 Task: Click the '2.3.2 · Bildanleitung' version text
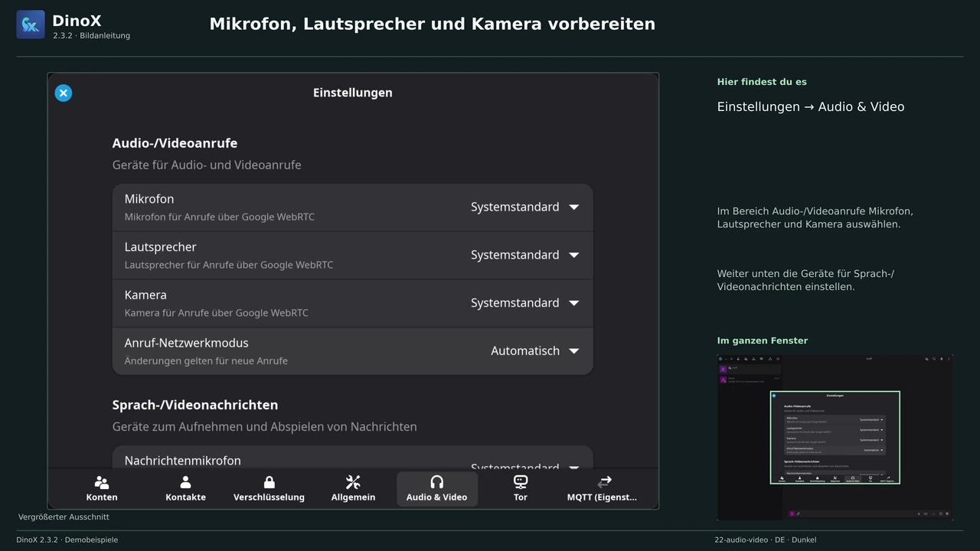[x=92, y=36]
